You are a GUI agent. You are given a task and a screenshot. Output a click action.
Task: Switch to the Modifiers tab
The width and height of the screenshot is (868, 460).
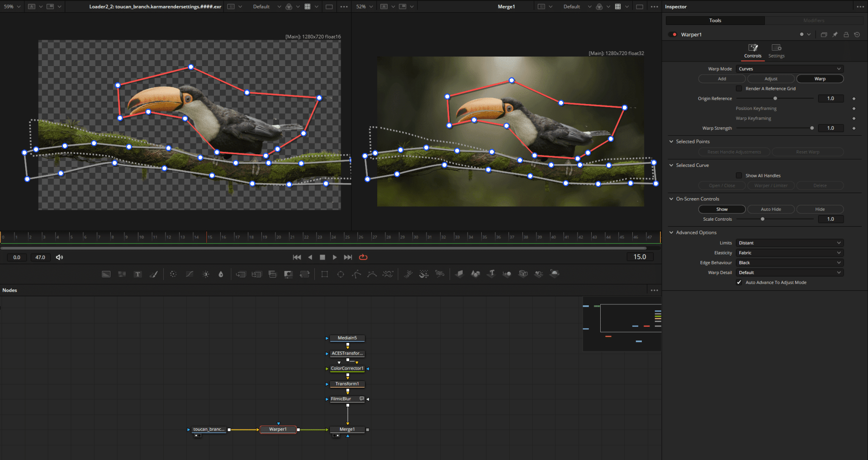[x=814, y=20]
